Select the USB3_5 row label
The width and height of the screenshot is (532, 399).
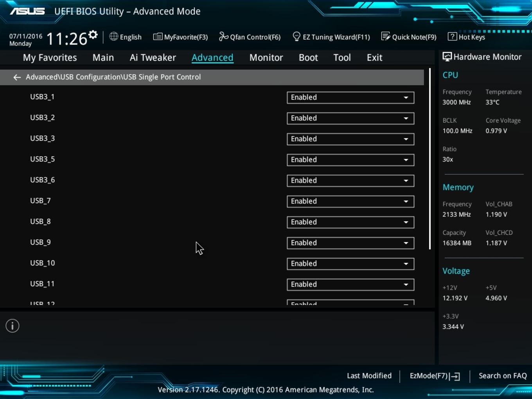click(x=42, y=159)
